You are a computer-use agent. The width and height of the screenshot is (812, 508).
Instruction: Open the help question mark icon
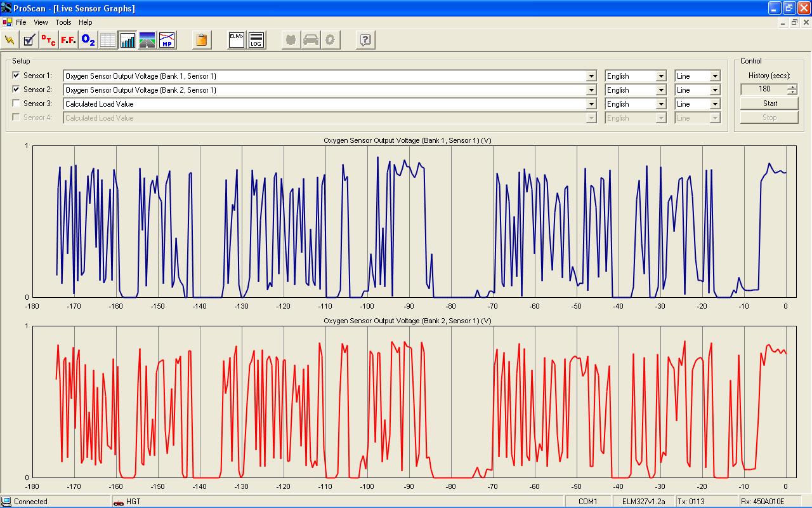365,41
